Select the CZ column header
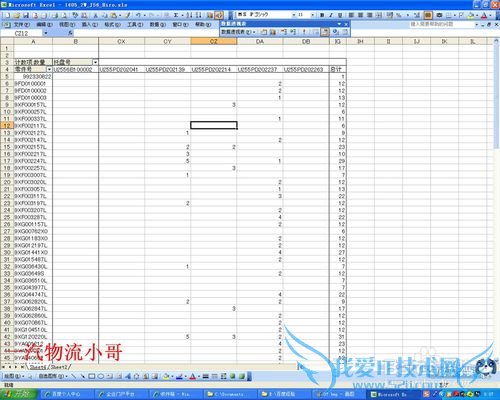 coord(214,41)
